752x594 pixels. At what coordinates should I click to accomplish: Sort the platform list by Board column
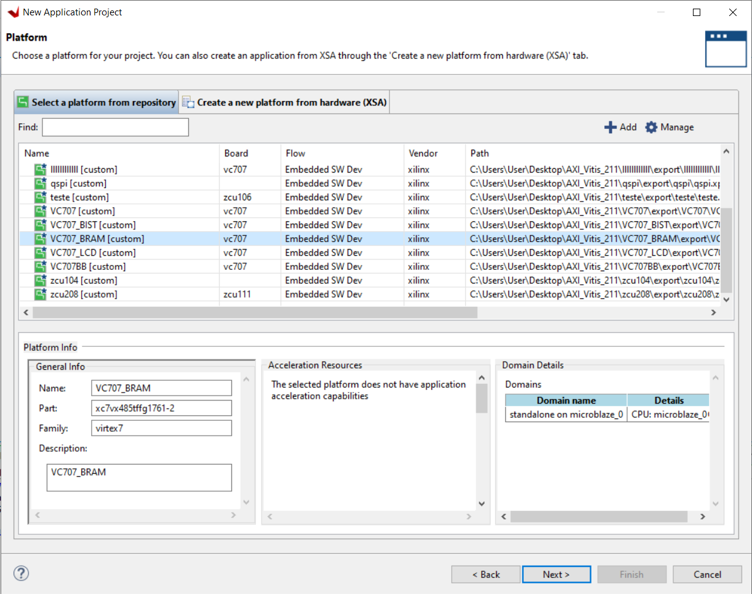coord(250,153)
